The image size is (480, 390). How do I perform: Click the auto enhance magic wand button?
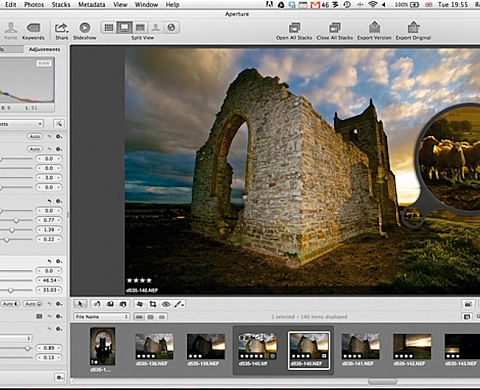pyautogui.click(x=59, y=124)
